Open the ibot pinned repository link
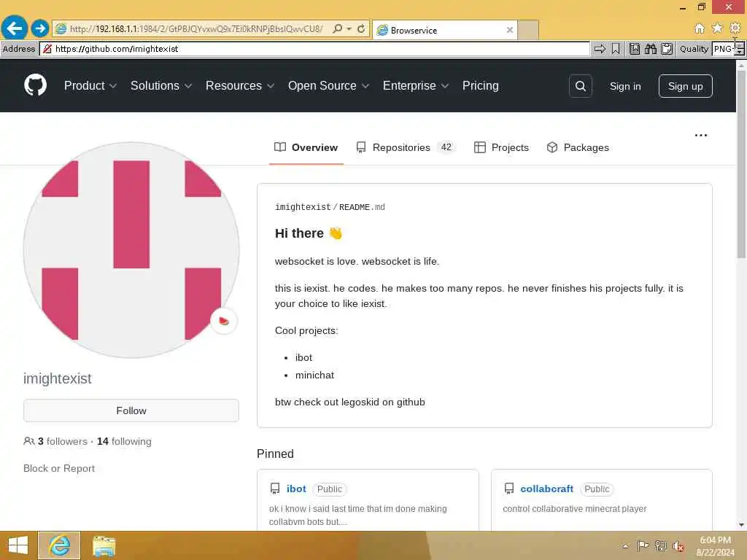Screen dimensions: 747x560 coord(296,489)
